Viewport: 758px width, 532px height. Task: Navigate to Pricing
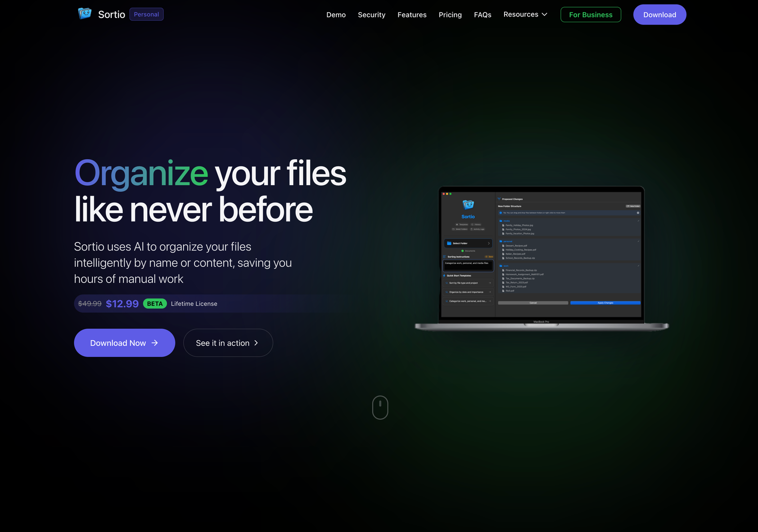coord(450,15)
